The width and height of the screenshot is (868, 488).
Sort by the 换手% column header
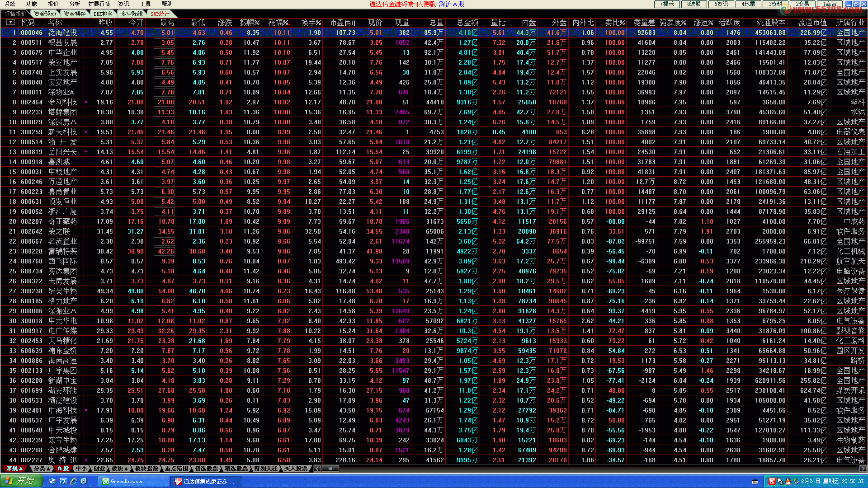(311, 22)
